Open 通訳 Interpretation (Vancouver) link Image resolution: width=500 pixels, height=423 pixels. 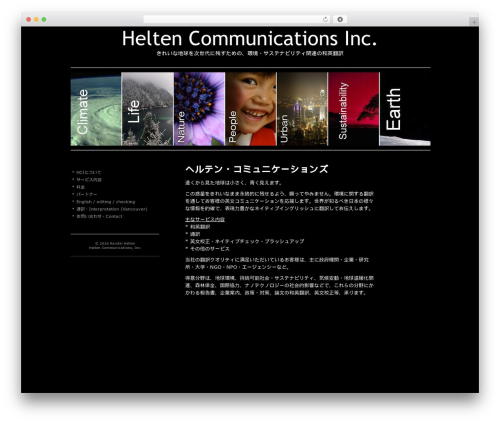tap(112, 209)
